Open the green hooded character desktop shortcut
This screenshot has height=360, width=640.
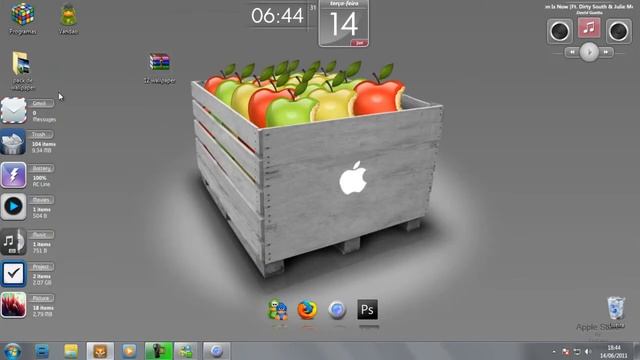coord(68,15)
